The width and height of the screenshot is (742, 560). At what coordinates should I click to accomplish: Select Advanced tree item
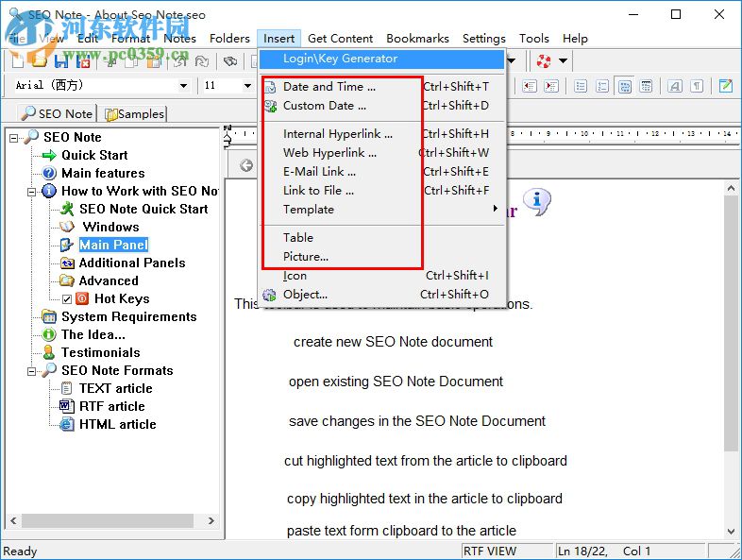pyautogui.click(x=109, y=281)
